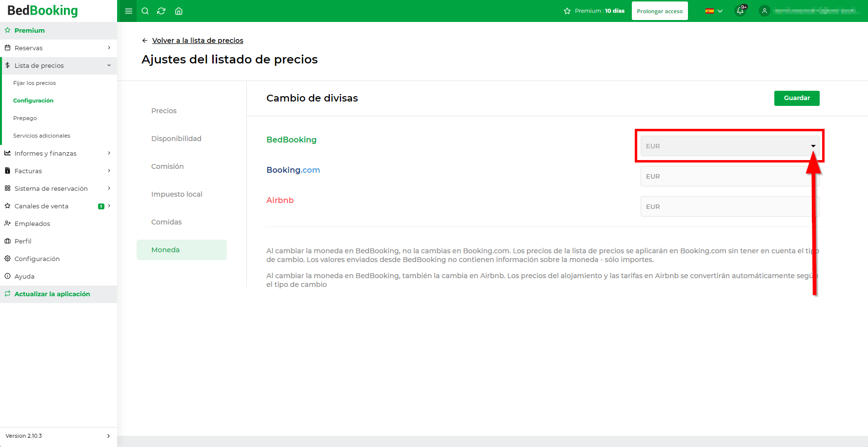Select the Disponibilidad settings tab
Screen dimensions: 868x447
pos(182,139)
